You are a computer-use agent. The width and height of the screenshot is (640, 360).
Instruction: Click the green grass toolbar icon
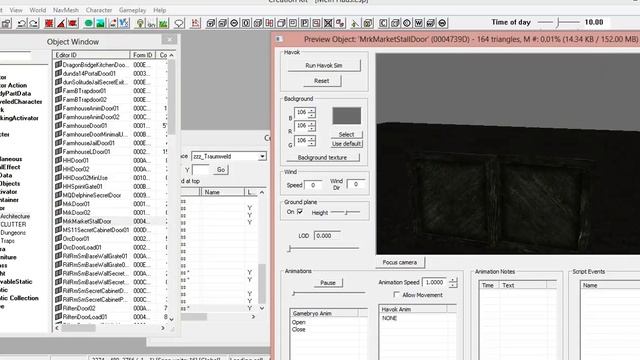[163, 23]
